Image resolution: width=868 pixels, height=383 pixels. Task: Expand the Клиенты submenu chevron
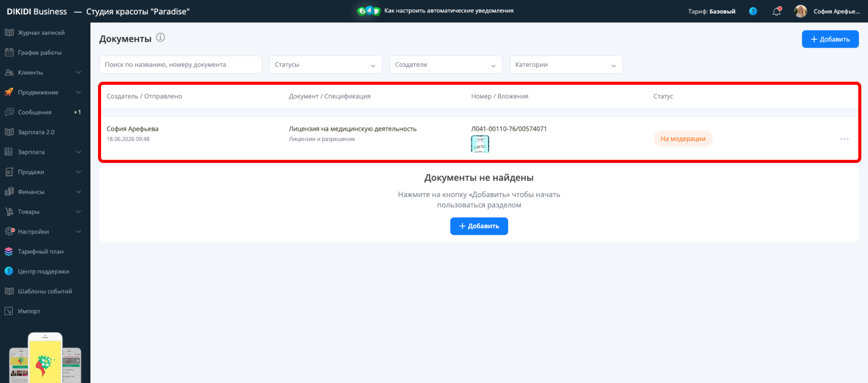(x=79, y=73)
